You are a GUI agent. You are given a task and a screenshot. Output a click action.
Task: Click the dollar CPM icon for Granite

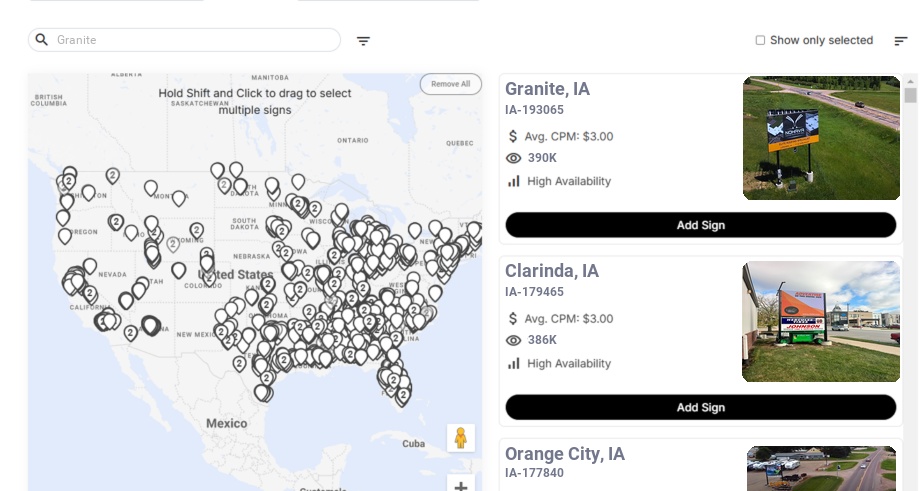pos(513,136)
